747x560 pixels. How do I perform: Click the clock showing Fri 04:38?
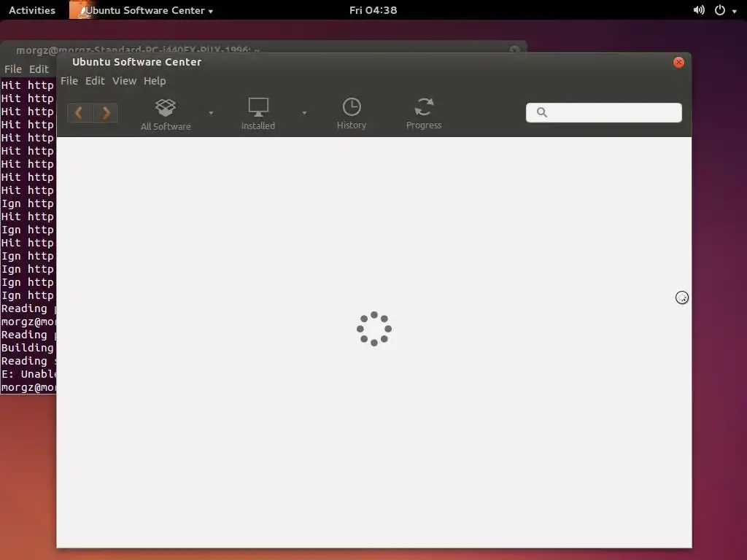[373, 10]
